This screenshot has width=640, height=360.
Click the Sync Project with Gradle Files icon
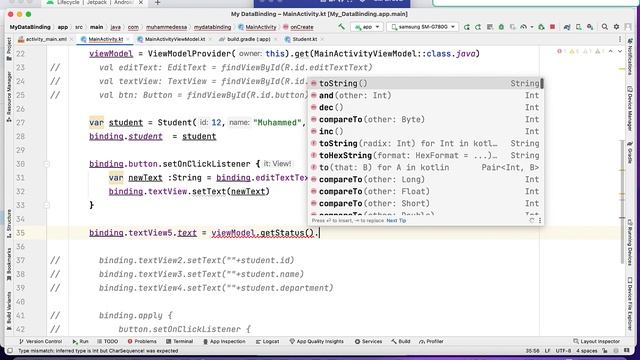[567, 27]
